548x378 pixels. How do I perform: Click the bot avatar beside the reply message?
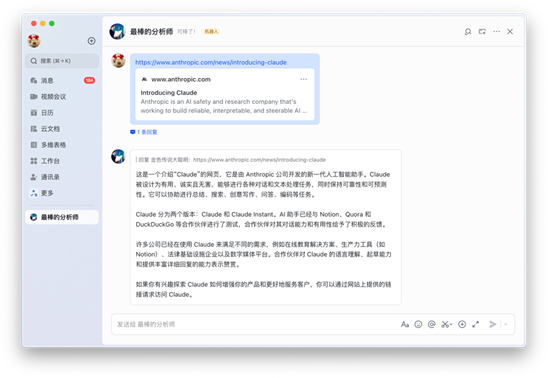118,157
